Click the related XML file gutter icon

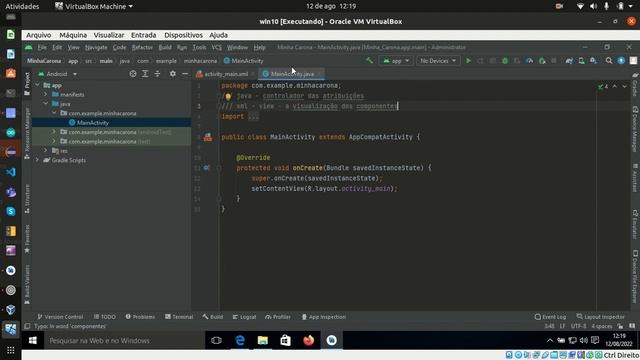tap(208, 137)
